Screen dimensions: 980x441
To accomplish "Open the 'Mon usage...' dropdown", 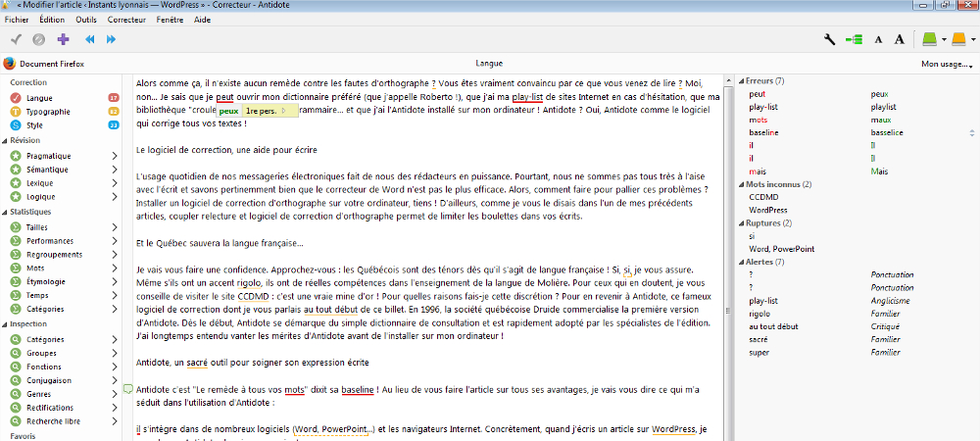I will (948, 64).
